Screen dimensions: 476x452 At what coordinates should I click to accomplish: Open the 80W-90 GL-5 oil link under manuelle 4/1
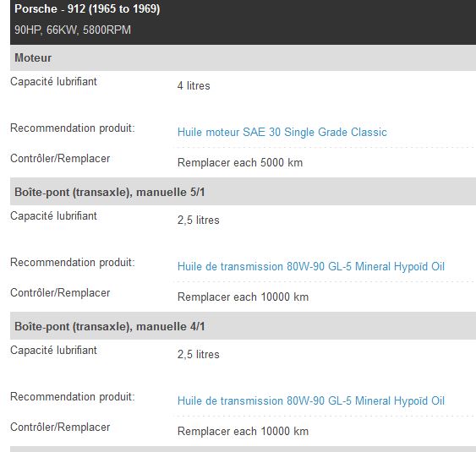(x=311, y=401)
